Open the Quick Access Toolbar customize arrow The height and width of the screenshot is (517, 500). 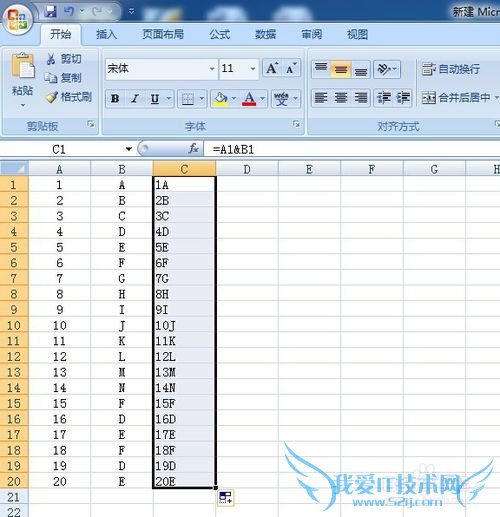tap(132, 12)
